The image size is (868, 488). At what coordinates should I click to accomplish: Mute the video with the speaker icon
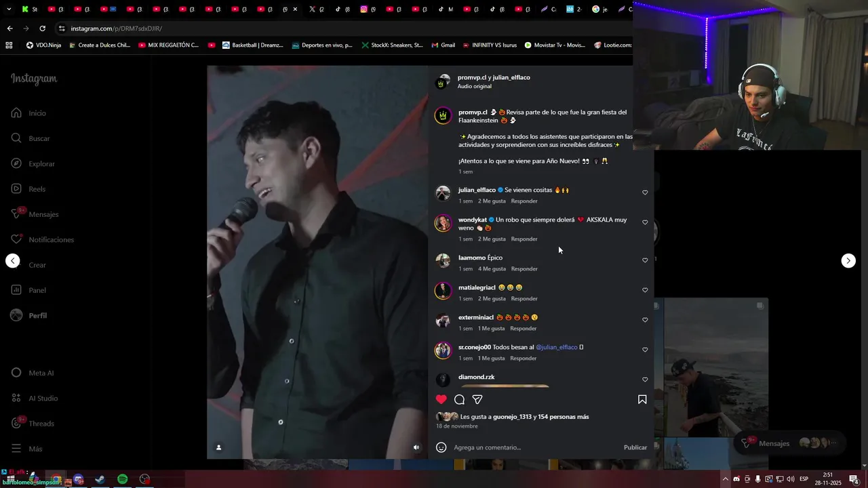click(416, 447)
